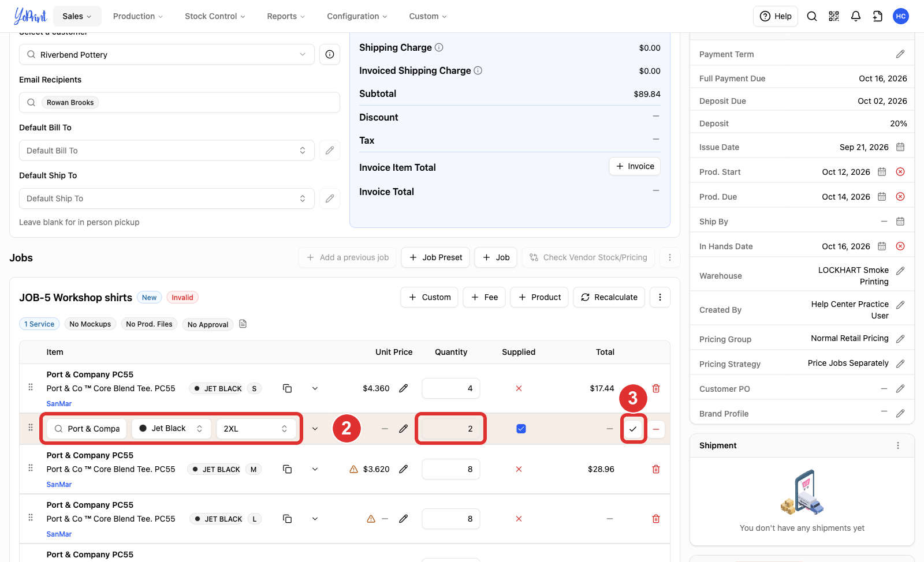Add an Invoice with the Invoice button
The height and width of the screenshot is (562, 924).
(635, 166)
